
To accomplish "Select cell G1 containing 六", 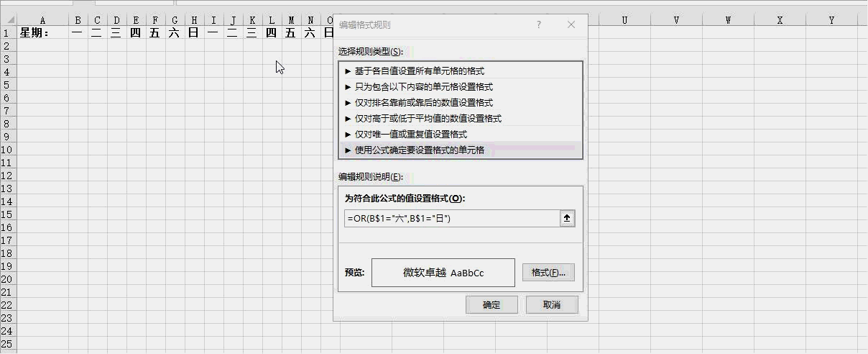I will click(175, 32).
